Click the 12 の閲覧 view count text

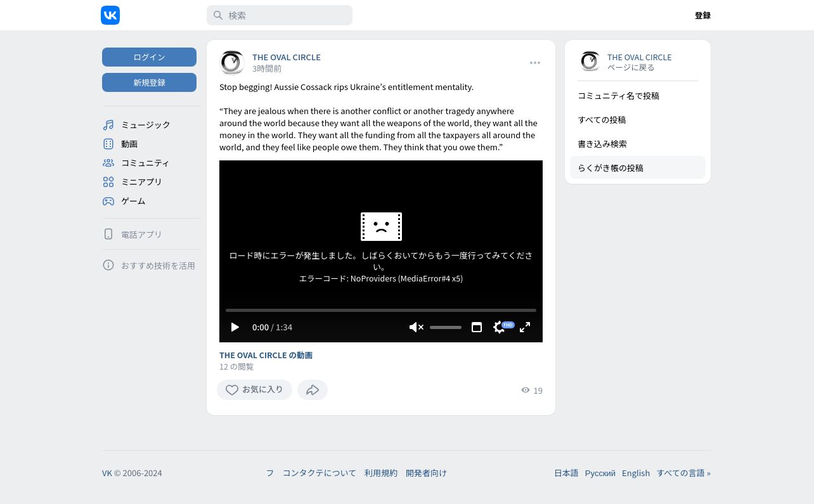point(236,366)
